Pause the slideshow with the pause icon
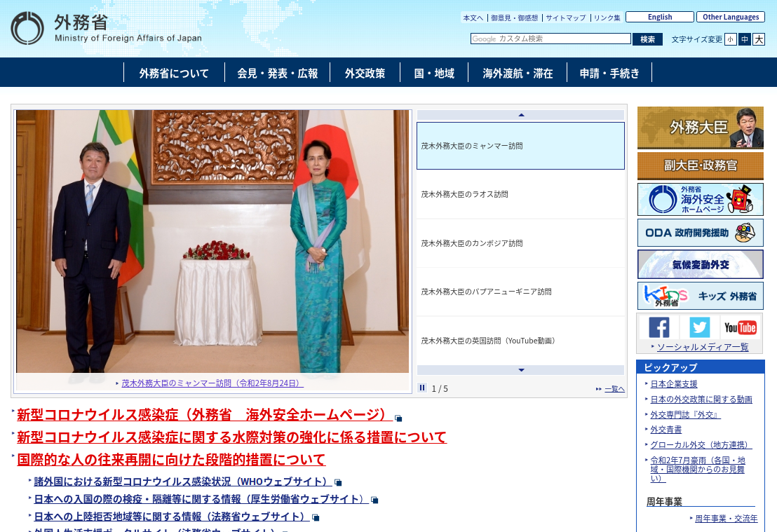The width and height of the screenshot is (777, 532). [x=422, y=388]
